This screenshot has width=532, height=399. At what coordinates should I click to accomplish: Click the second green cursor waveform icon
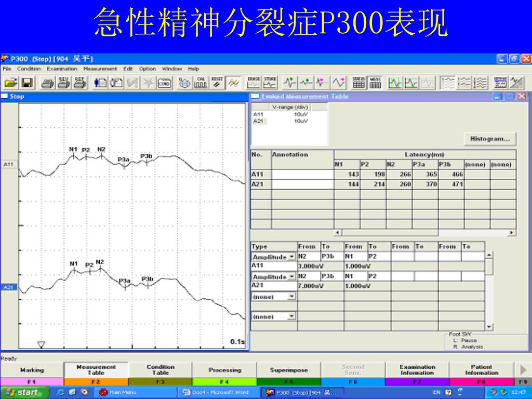click(x=411, y=83)
